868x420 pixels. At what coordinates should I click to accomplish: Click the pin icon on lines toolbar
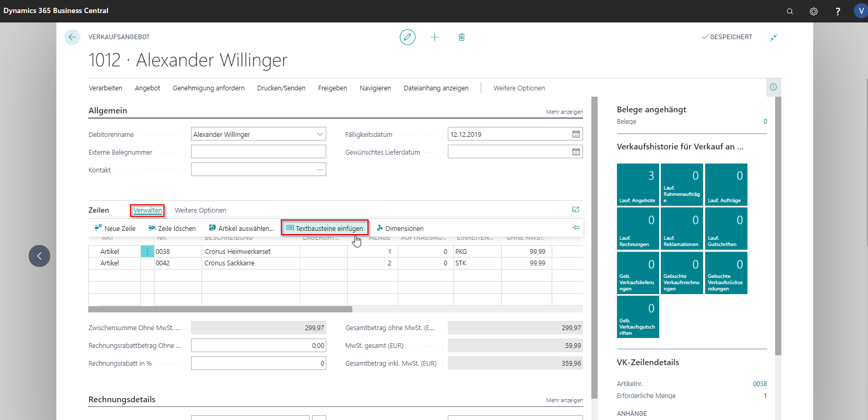[x=576, y=228]
